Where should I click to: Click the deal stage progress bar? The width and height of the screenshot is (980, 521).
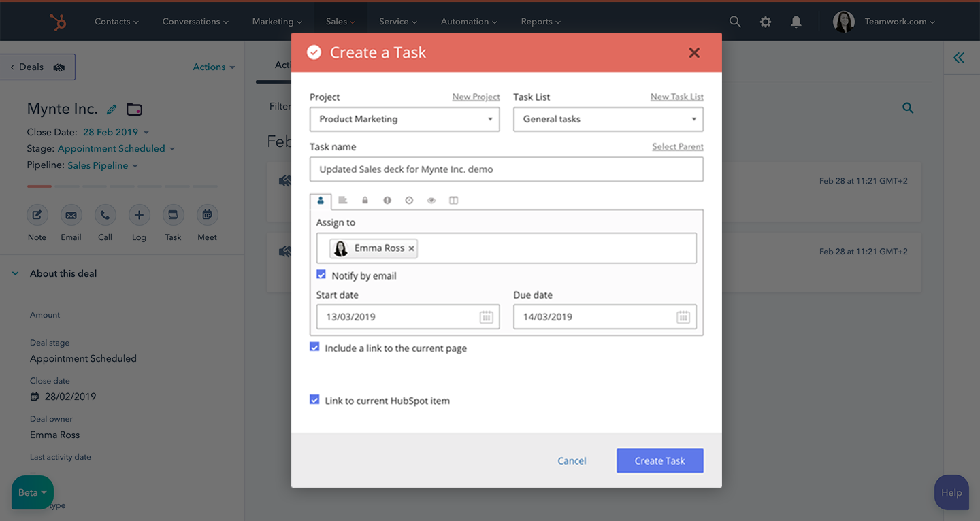[122, 186]
